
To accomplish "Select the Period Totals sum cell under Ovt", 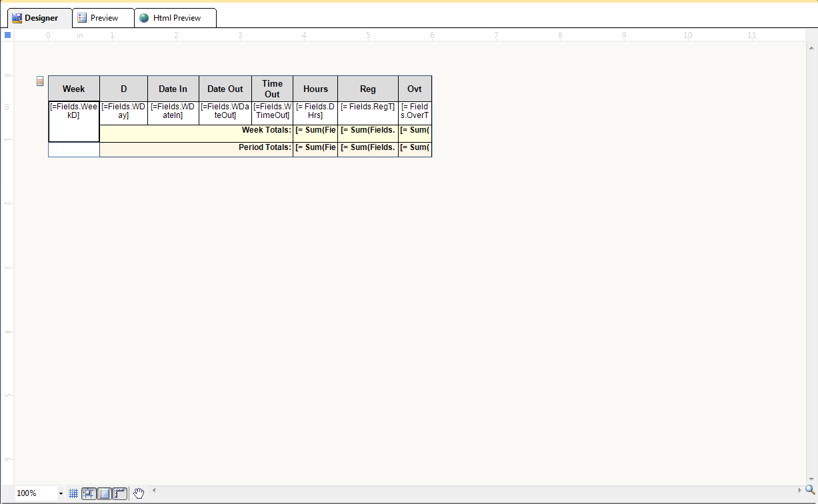I will point(415,149).
